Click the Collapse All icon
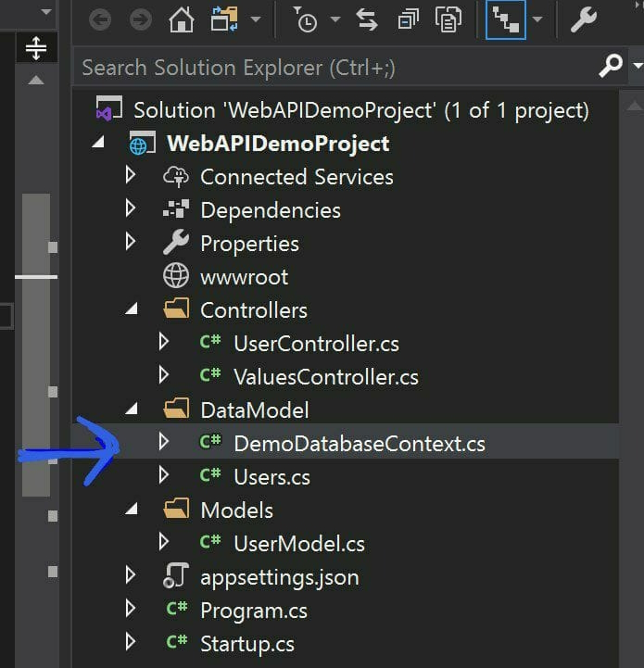Viewport: 644px width, 668px height. [408, 19]
